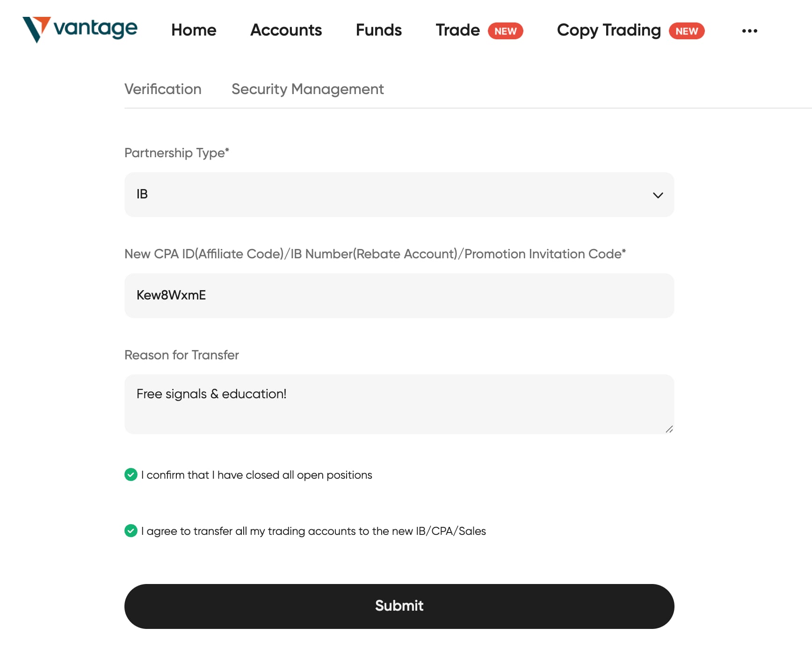The height and width of the screenshot is (657, 812).
Task: Click the textarea resize handle
Action: click(x=669, y=429)
